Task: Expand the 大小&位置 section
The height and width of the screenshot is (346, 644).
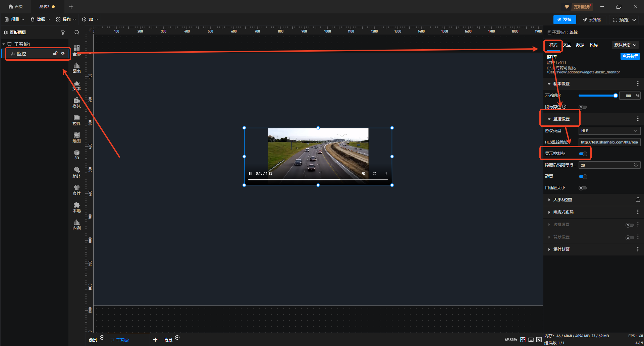Action: click(562, 200)
